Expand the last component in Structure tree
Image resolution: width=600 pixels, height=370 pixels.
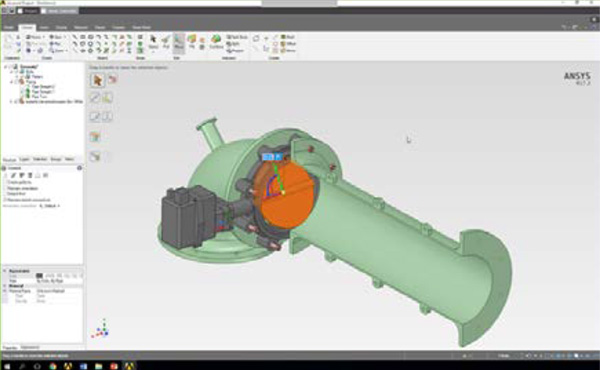tap(11, 102)
